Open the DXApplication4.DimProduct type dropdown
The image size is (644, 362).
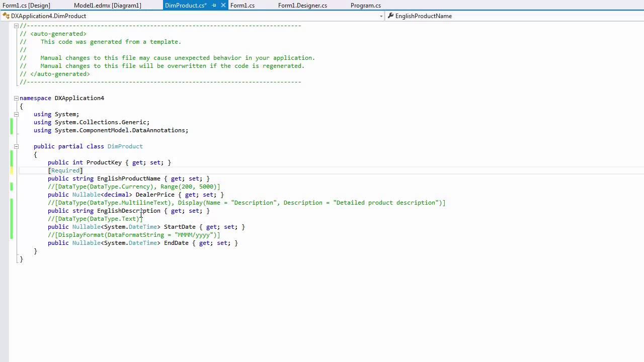click(381, 16)
